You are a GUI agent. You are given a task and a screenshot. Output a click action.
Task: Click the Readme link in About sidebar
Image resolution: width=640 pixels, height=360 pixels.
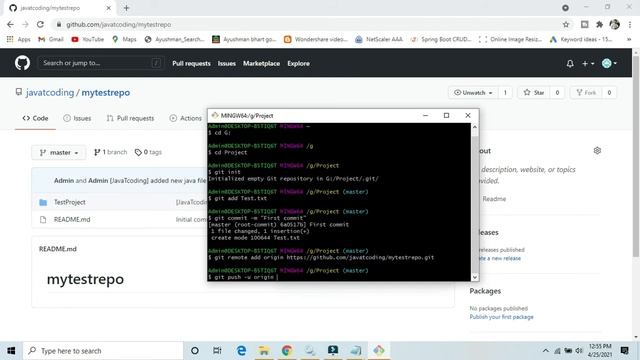[x=494, y=199]
